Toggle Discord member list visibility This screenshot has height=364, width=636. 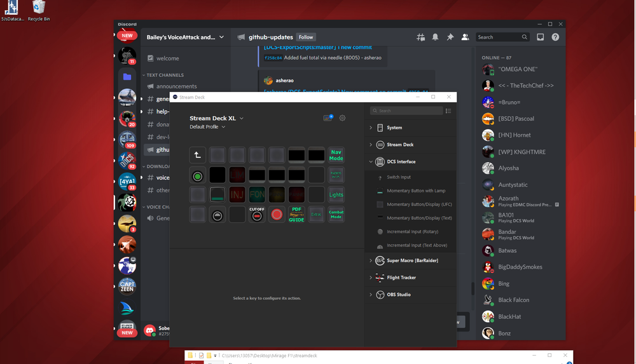[465, 37]
